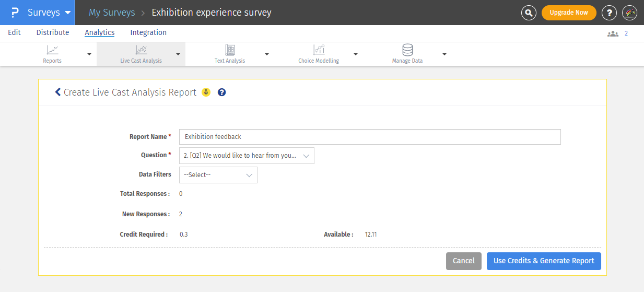644x292 pixels.
Task: Click the Exhibition experience survey title
Action: pyautogui.click(x=212, y=13)
